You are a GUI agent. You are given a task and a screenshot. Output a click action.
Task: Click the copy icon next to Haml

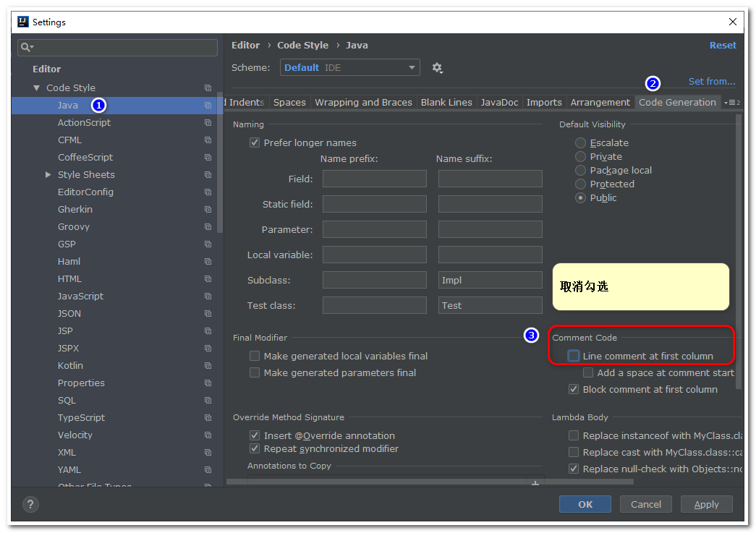208,261
